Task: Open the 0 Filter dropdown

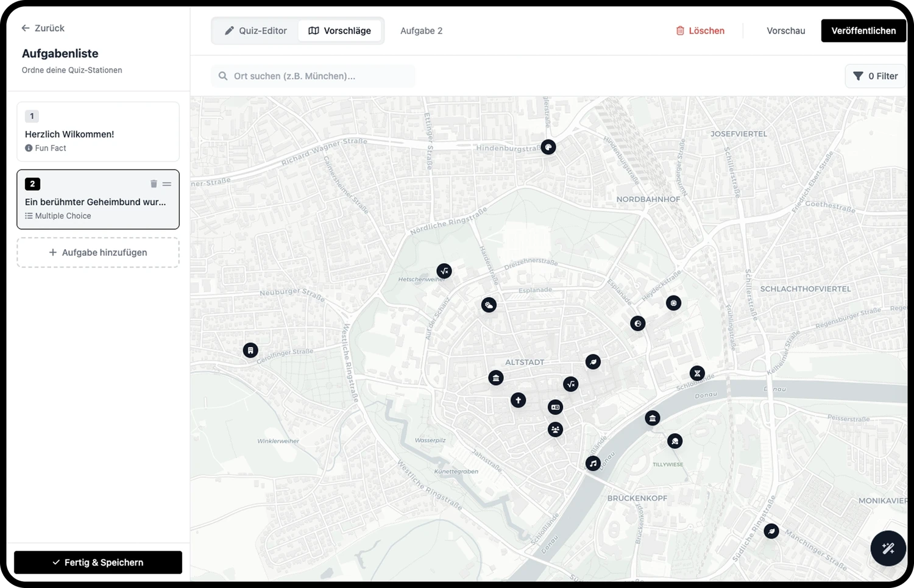Action: [875, 76]
